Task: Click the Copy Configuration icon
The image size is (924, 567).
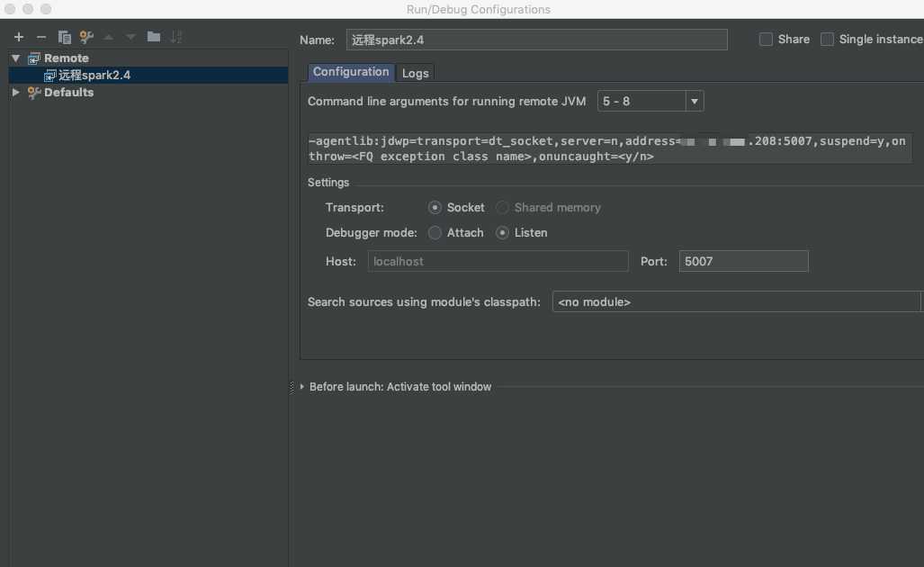Action: 65,37
